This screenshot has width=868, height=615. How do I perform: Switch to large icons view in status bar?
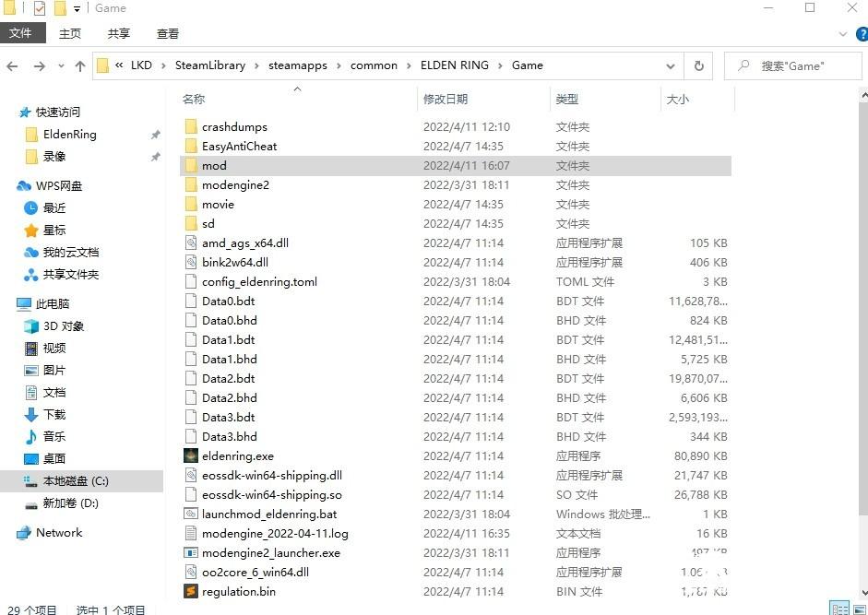pyautogui.click(x=859, y=609)
